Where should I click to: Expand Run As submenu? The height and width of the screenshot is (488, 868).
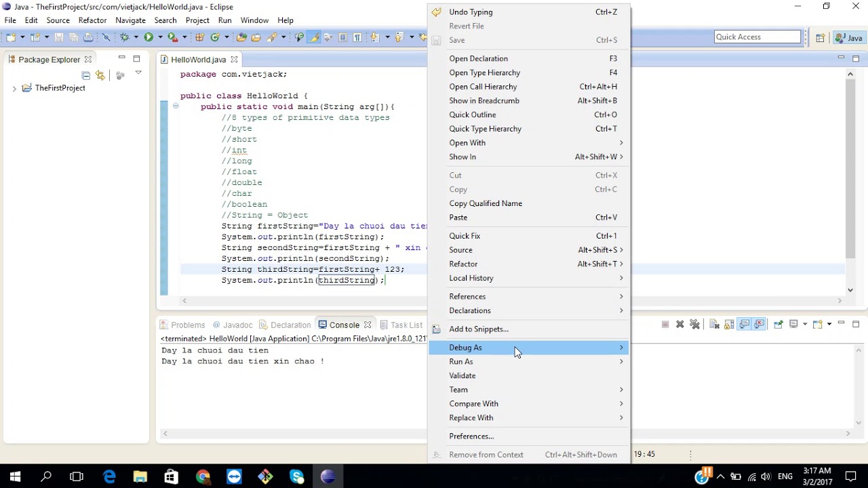click(x=529, y=362)
